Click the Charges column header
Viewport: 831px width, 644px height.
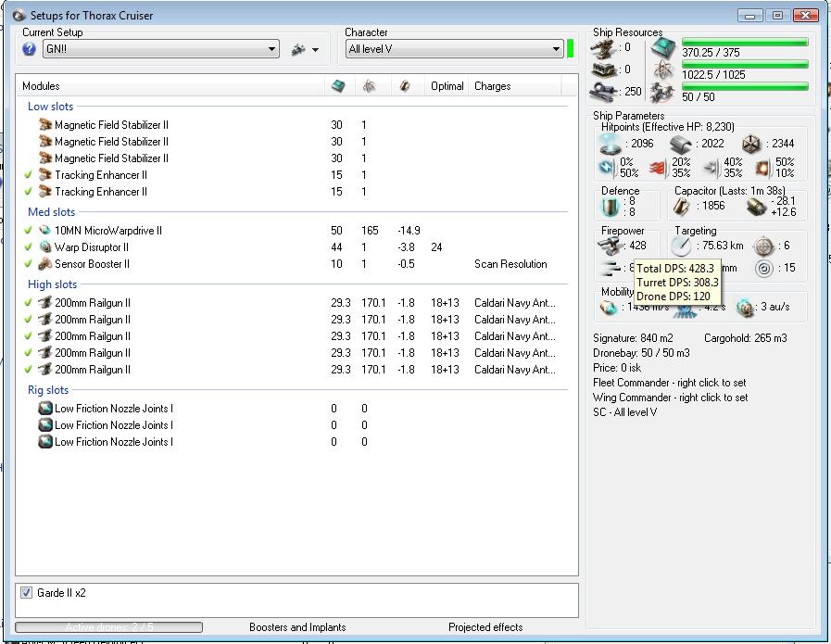coord(514,86)
